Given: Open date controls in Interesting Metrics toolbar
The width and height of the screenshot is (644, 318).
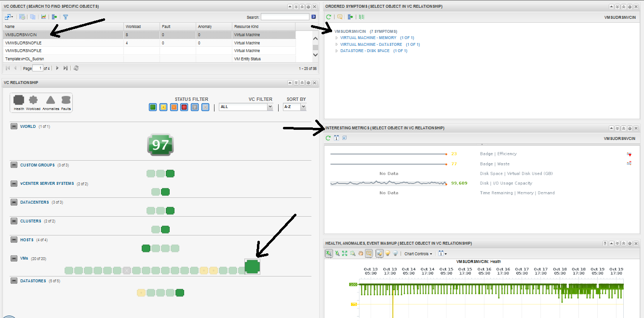Looking at the screenshot, I should click(336, 138).
